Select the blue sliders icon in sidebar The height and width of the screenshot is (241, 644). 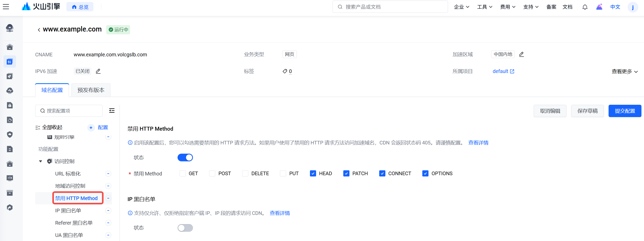point(10,61)
